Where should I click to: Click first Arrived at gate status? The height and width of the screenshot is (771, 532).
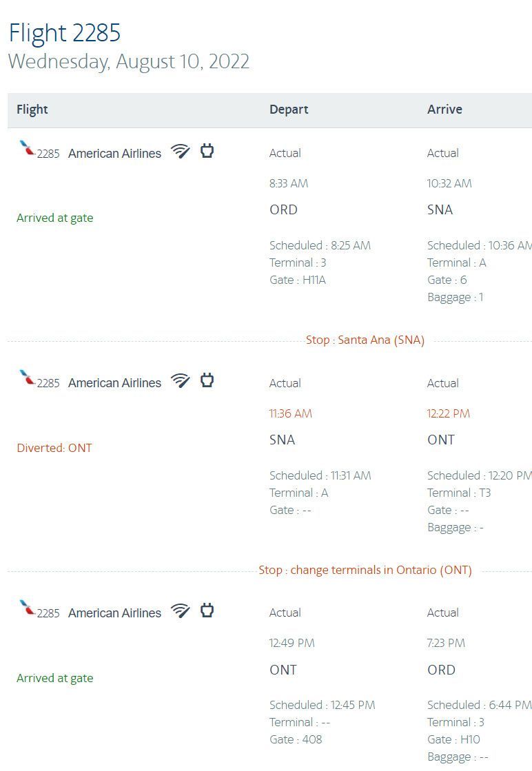[55, 218]
